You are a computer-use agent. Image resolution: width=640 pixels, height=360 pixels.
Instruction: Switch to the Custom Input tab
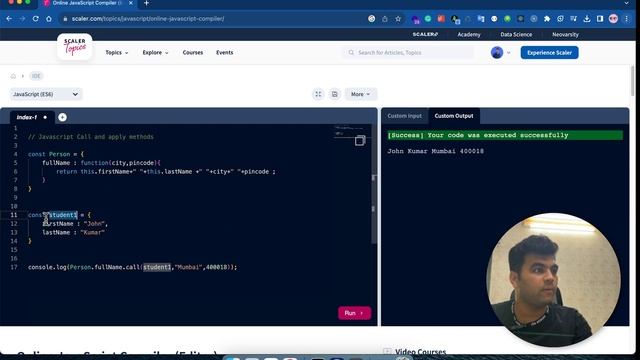404,116
